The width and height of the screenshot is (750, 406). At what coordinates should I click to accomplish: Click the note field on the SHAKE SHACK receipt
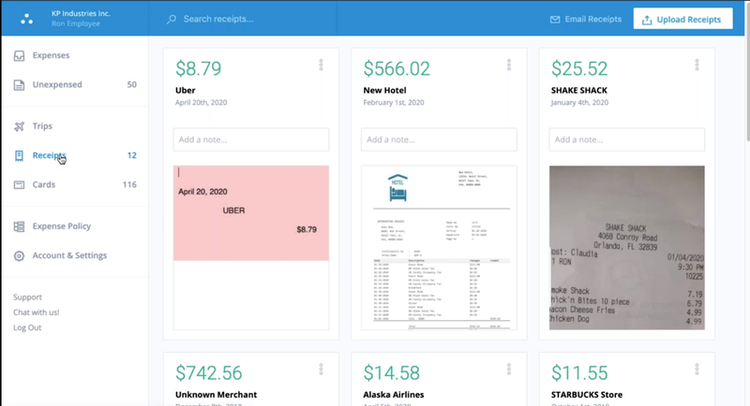(x=627, y=140)
